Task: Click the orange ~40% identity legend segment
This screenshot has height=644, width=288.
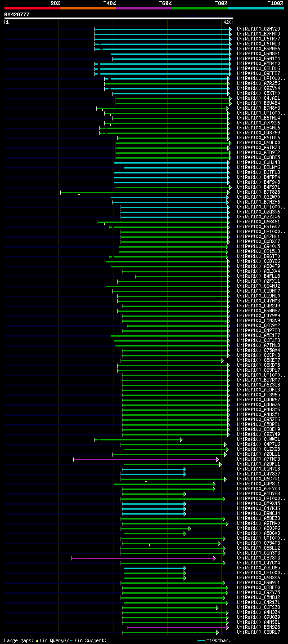Action: [88, 8]
